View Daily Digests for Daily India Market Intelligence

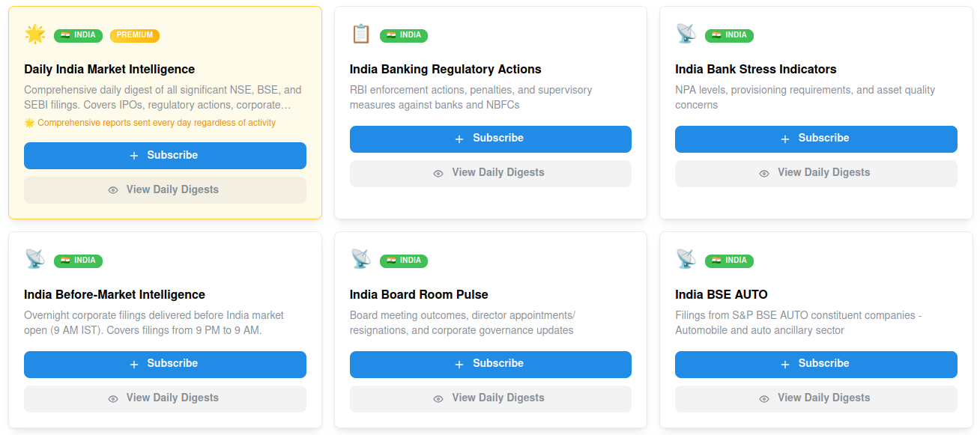165,190
